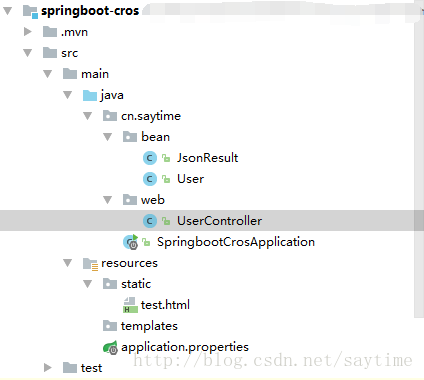Image resolution: width=424 pixels, height=380 pixels.
Task: Click the bean package icon
Action: pos(130,137)
